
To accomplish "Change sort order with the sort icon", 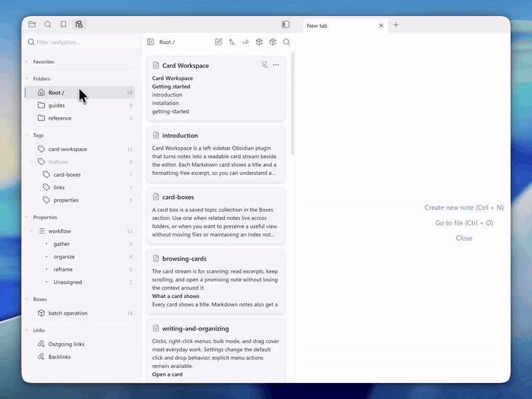I will pos(232,42).
